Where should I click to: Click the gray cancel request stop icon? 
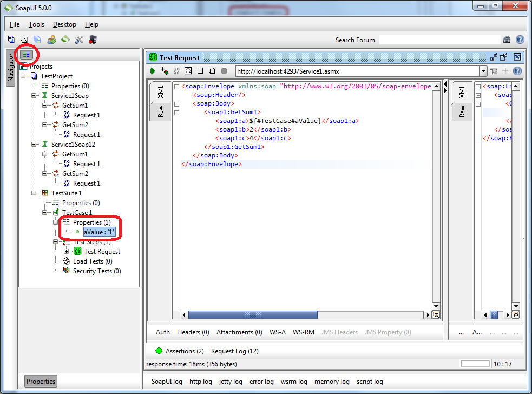click(x=224, y=70)
